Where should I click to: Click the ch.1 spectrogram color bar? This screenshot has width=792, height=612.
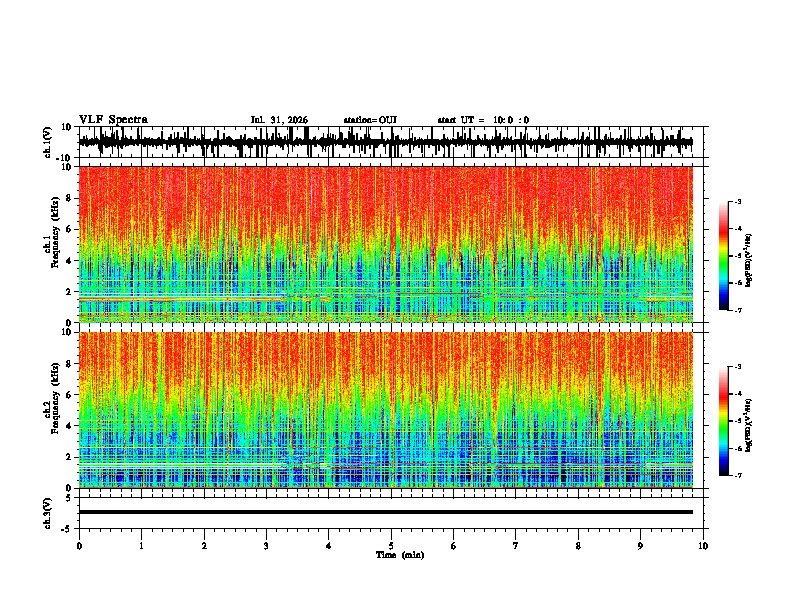724,256
